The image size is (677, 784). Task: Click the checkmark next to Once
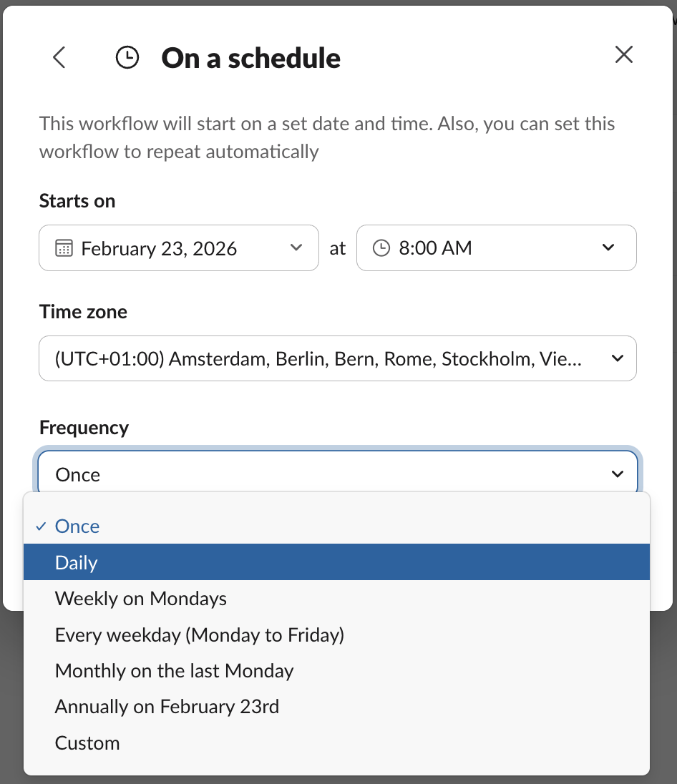(x=40, y=526)
